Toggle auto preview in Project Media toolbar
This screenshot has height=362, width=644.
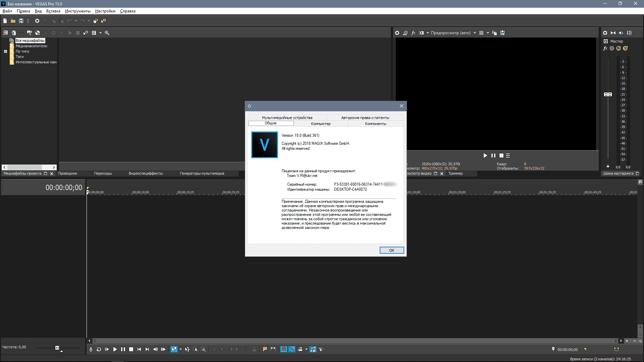click(86, 33)
